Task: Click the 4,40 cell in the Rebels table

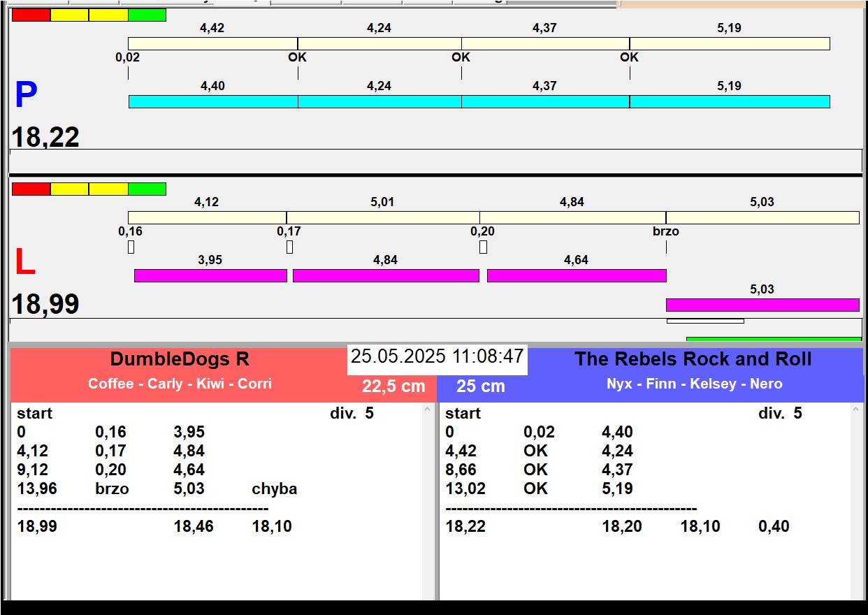Action: 617,432
